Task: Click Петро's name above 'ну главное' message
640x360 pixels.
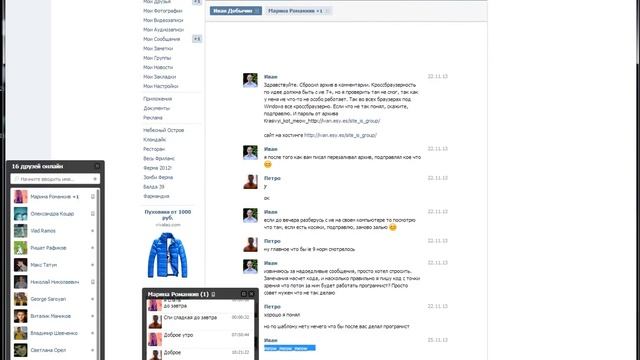Action: [x=272, y=241]
